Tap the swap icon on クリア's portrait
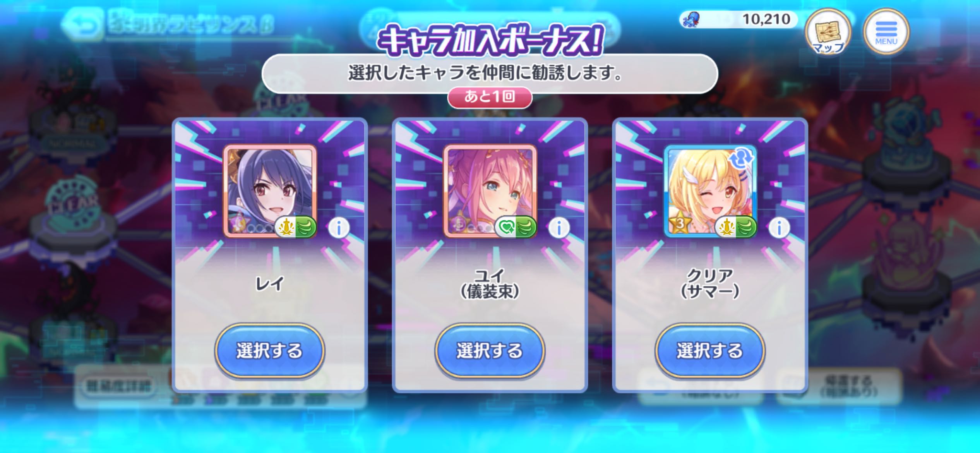Screen dimensions: 980x453 pos(741,158)
